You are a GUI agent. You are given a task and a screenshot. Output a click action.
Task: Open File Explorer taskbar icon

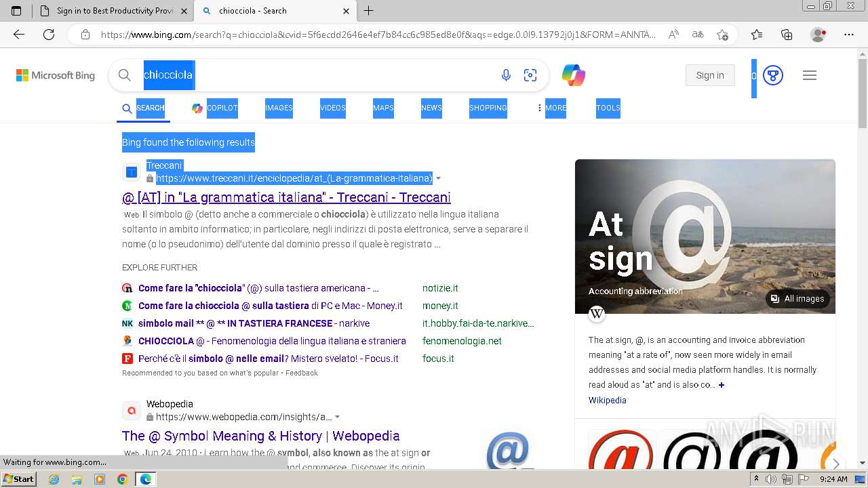tap(77, 479)
